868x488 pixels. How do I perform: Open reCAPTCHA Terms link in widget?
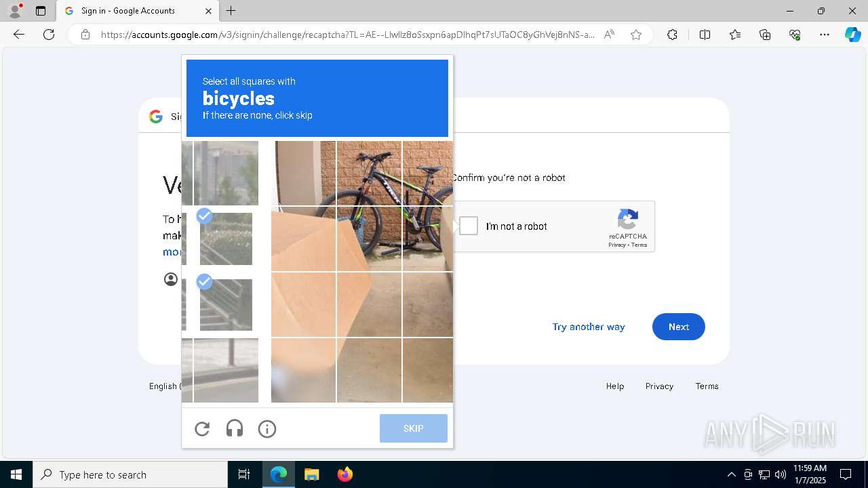(639, 245)
